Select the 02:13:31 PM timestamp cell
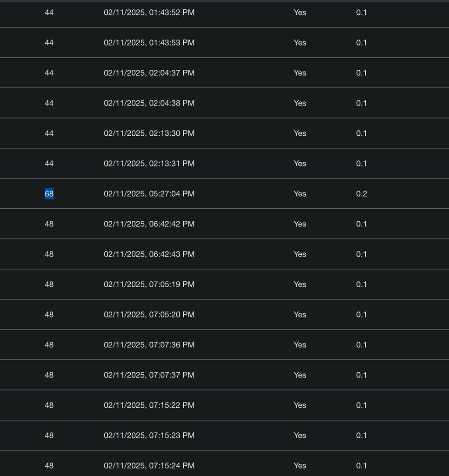This screenshot has height=476, width=449. [149, 164]
